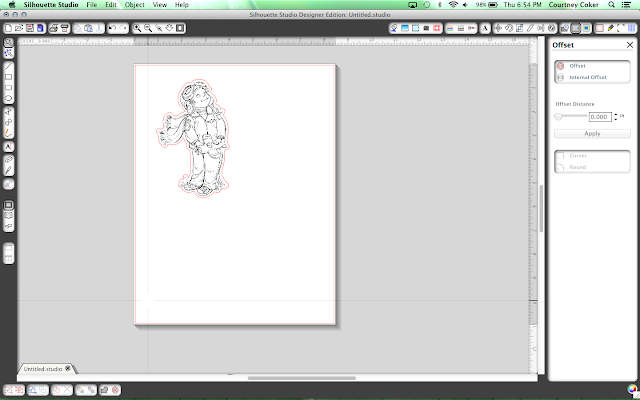This screenshot has height=400, width=640.
Task: Open the Courtney Coker user menu
Action: tap(573, 5)
